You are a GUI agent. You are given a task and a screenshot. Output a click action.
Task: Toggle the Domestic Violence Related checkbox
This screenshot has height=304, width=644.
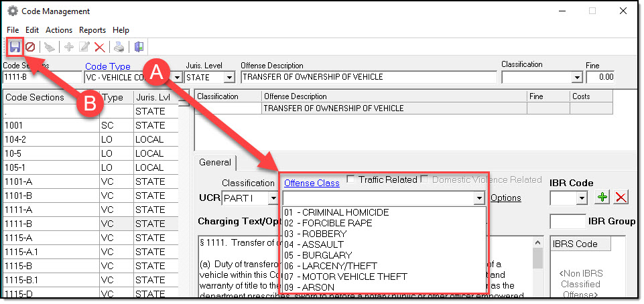point(424,179)
